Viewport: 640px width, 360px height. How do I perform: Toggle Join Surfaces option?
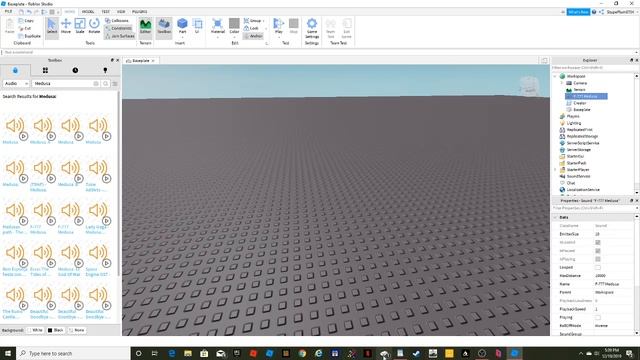point(120,36)
